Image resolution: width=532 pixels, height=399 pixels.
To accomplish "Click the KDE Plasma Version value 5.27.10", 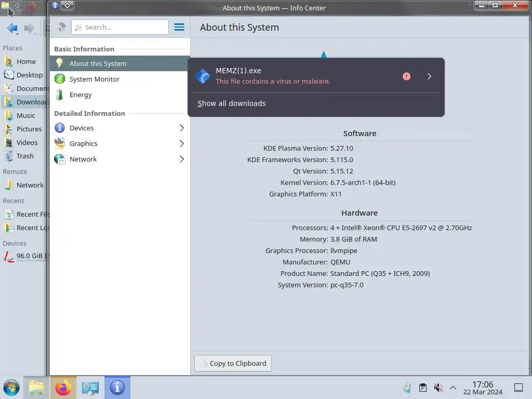I will [x=342, y=148].
